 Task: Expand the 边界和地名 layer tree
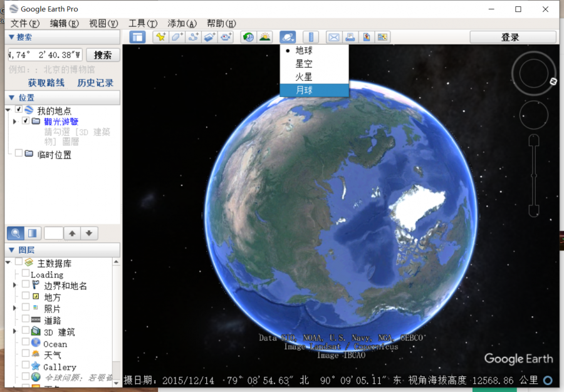pyautogui.click(x=15, y=286)
